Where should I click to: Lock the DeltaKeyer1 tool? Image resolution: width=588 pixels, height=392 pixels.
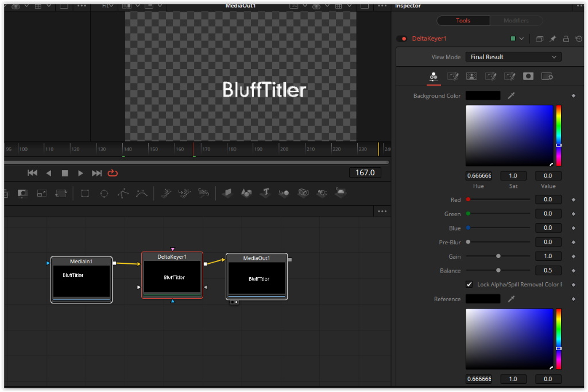click(x=566, y=39)
